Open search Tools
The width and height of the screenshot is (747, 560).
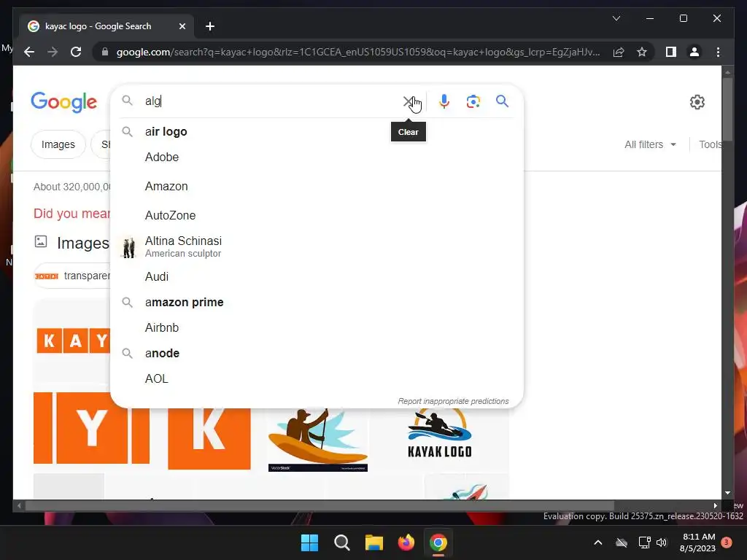click(x=710, y=144)
